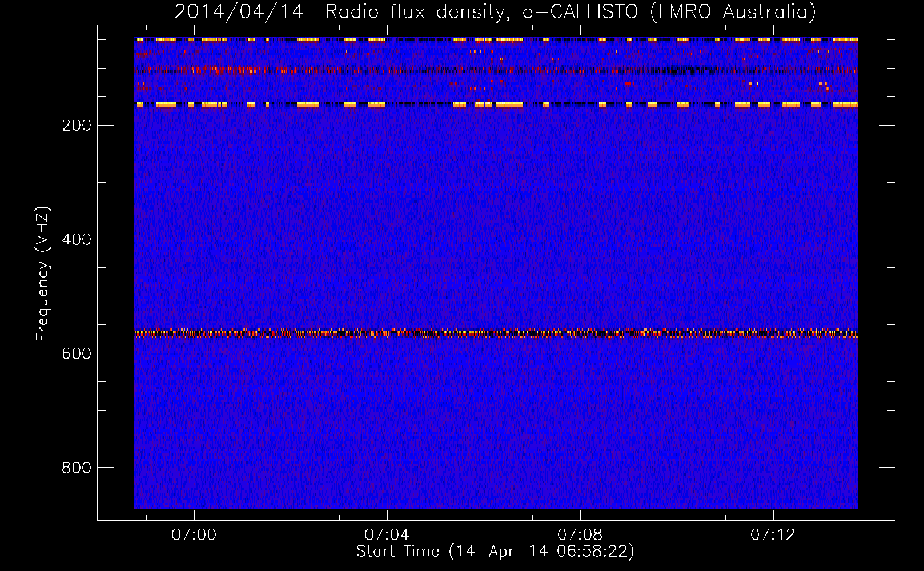Image resolution: width=924 pixels, height=571 pixels.
Task: Click the 'Start Time (14-Apr-14 06:58:22)' label
Action: click(x=495, y=552)
